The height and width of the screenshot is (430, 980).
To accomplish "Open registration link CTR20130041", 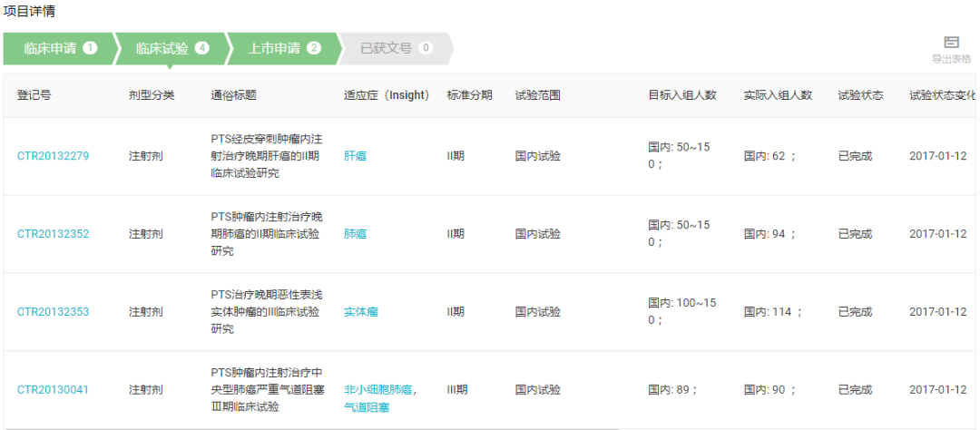I will click(53, 390).
